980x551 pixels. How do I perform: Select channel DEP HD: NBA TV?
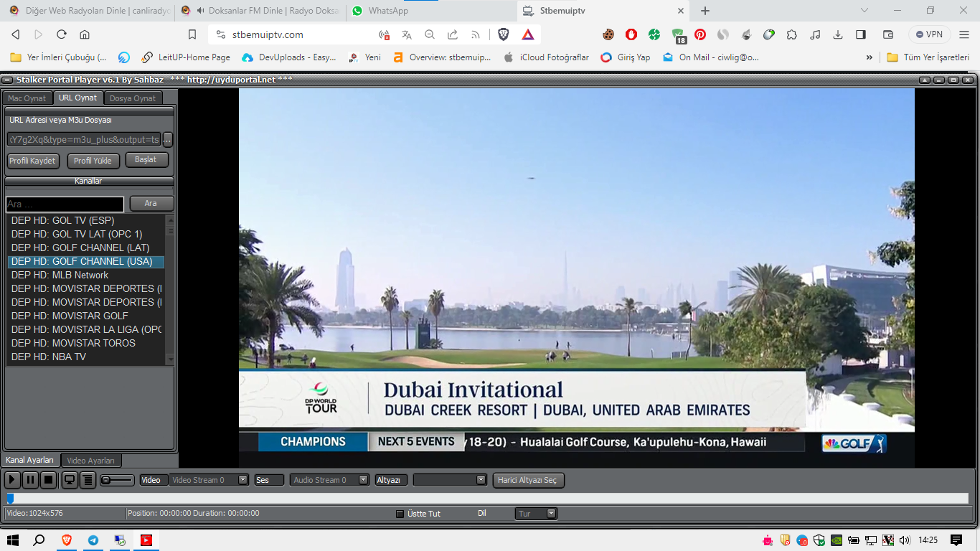coord(86,357)
